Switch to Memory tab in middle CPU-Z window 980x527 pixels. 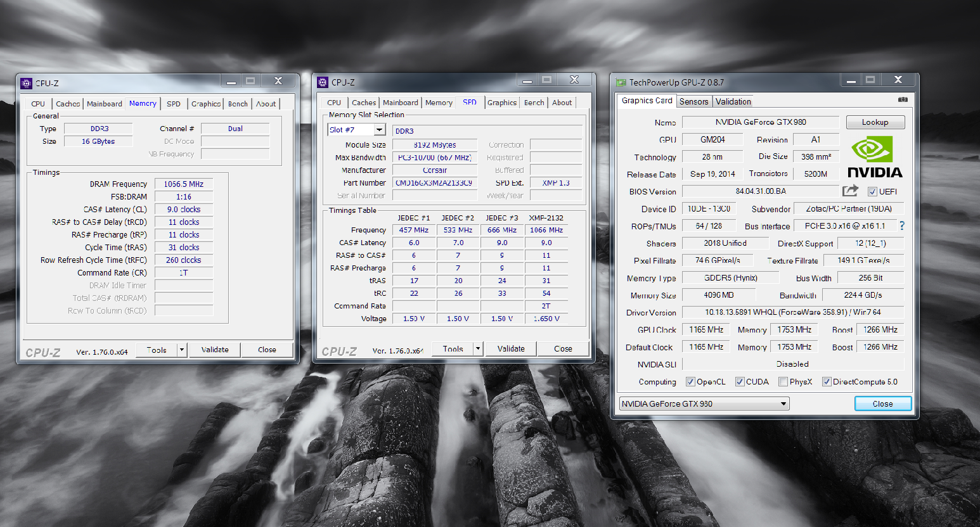coord(439,103)
